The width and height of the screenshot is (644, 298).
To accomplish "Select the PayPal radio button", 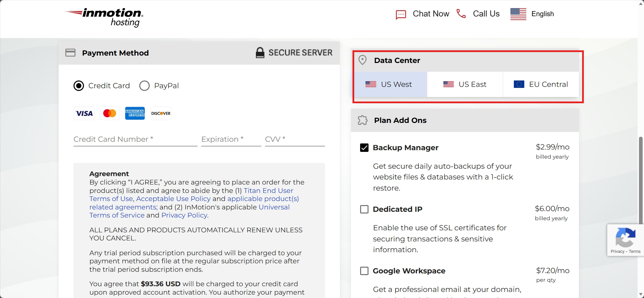I will 144,86.
